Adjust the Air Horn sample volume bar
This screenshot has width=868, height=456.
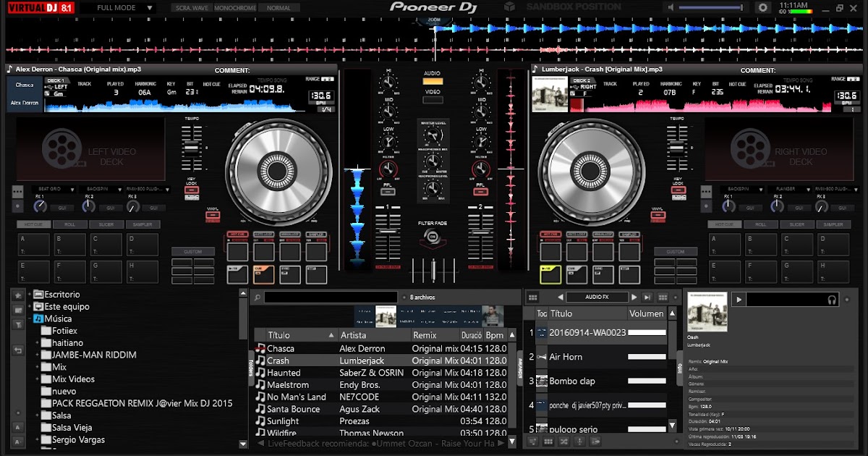(x=646, y=357)
